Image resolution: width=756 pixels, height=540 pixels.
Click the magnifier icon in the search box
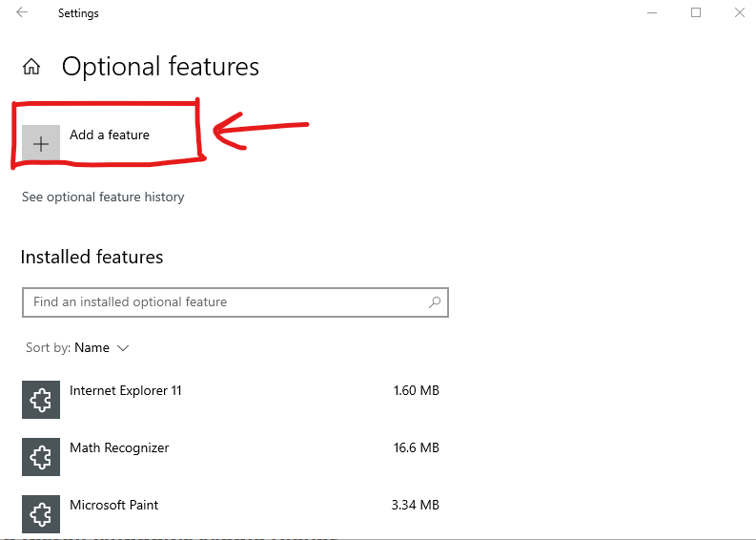pyautogui.click(x=435, y=302)
